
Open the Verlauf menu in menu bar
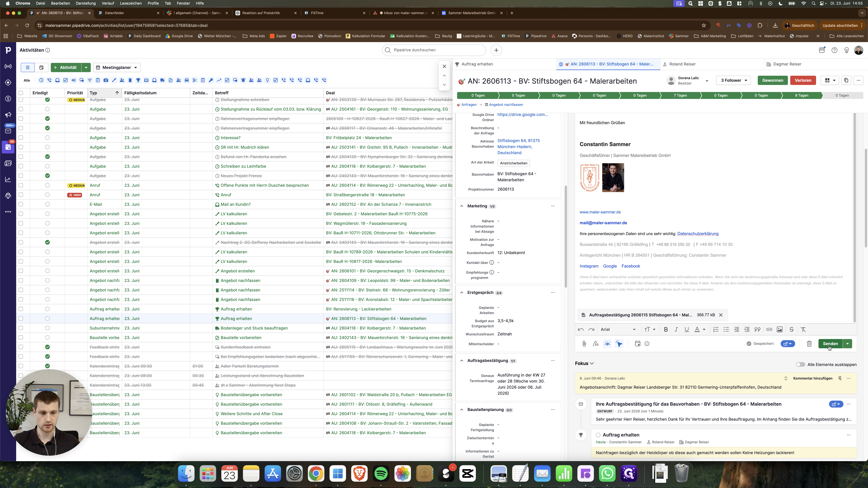[108, 3]
